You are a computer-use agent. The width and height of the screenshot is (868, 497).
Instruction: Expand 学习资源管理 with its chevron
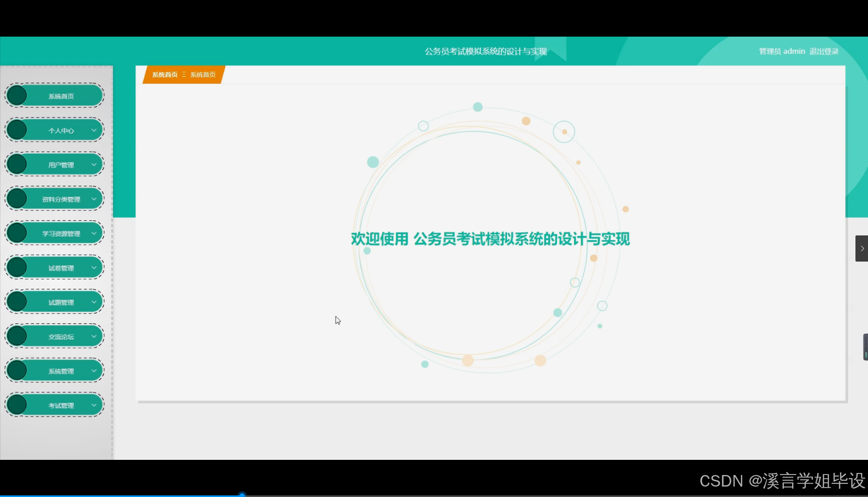(x=94, y=233)
